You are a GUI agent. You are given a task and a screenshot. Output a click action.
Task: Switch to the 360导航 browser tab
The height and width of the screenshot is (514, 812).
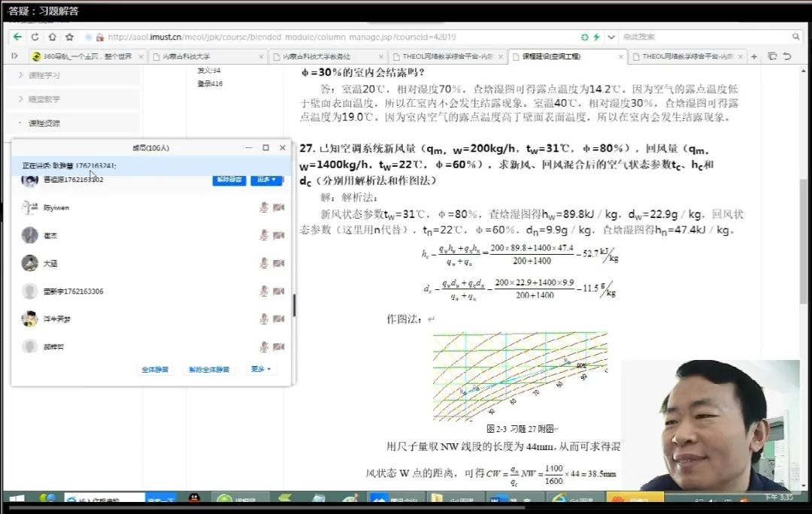(83, 56)
